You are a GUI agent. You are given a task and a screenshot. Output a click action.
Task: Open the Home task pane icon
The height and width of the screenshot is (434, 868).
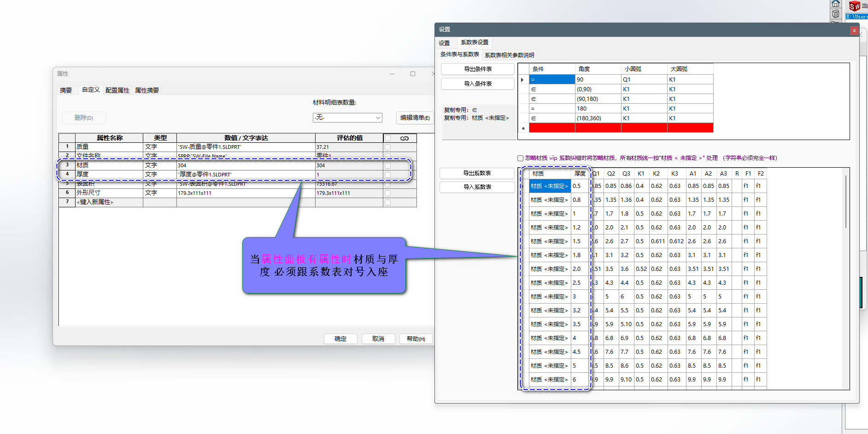coord(836,3)
